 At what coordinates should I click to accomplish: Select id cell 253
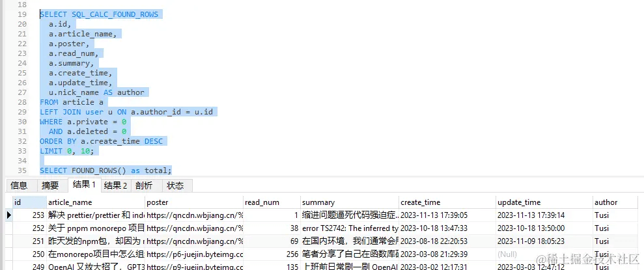point(29,215)
